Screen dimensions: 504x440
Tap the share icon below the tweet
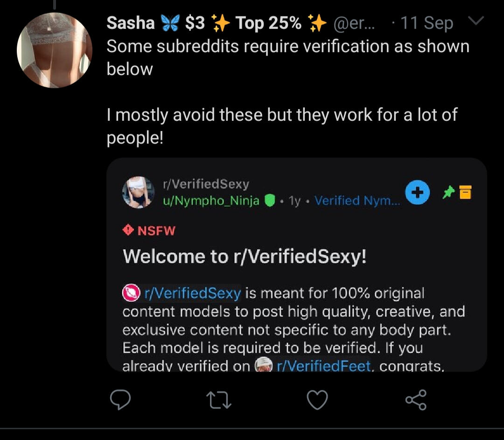(416, 400)
